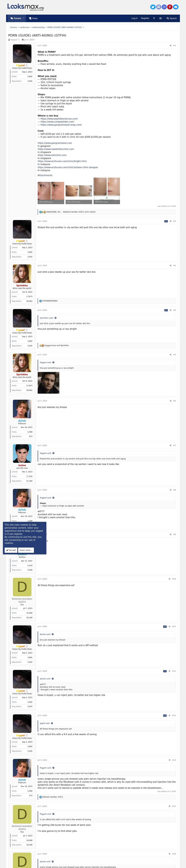Share post #7 using share icon
186x868 pixels.
[x=170, y=445]
